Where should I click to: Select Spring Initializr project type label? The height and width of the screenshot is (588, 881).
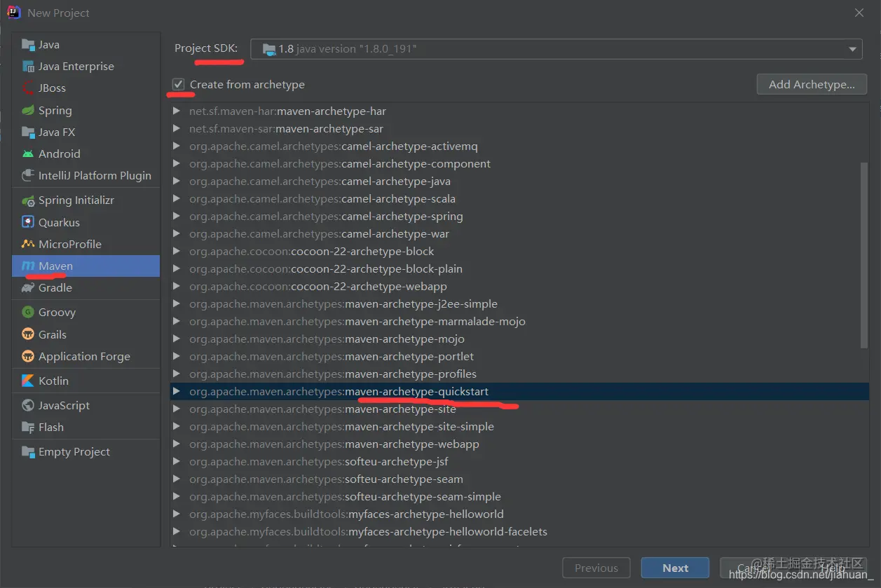point(76,200)
